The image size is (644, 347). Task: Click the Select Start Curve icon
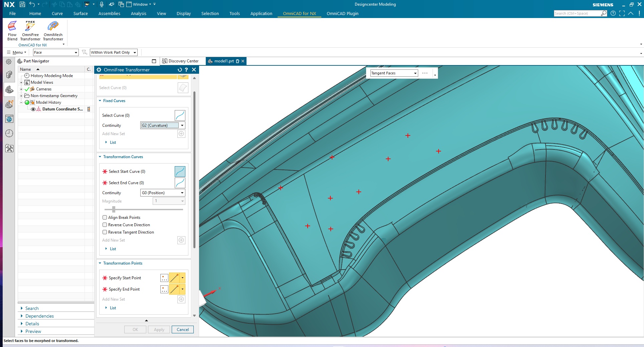tap(180, 171)
